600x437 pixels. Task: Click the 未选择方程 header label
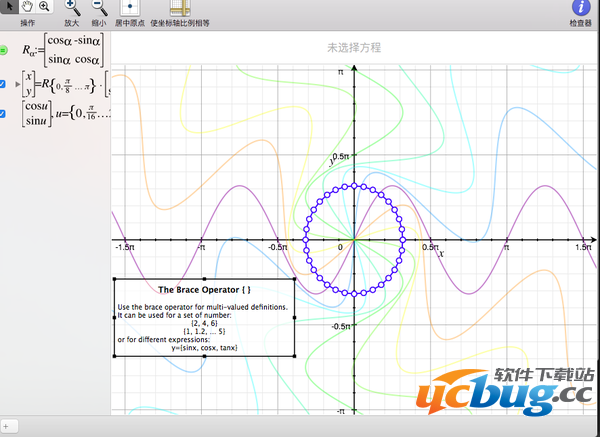click(354, 48)
